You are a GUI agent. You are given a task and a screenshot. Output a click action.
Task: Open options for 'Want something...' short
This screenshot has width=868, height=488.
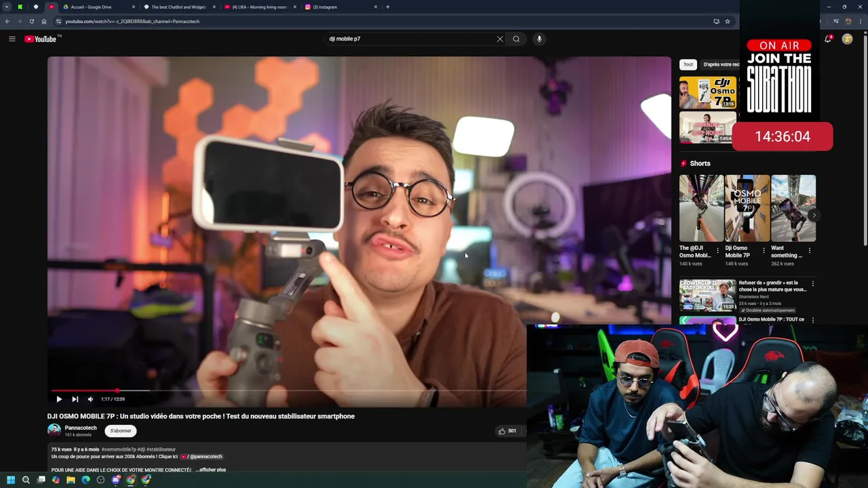pyautogui.click(x=810, y=250)
